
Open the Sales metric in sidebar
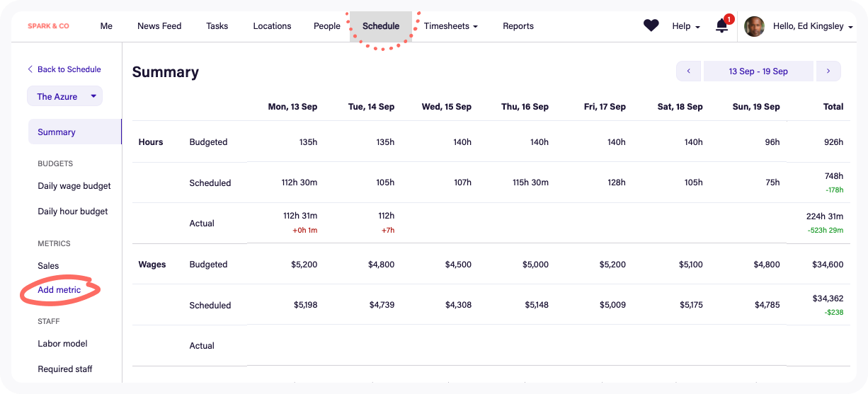point(48,266)
